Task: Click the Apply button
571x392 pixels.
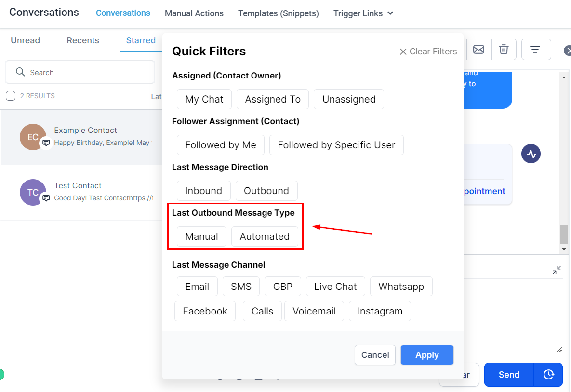Action: (427, 355)
